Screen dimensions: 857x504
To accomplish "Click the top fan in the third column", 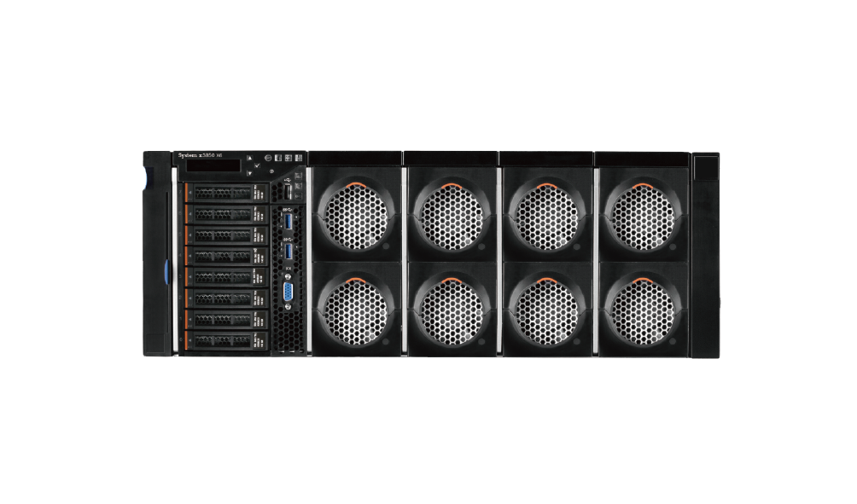I will 548,214.
